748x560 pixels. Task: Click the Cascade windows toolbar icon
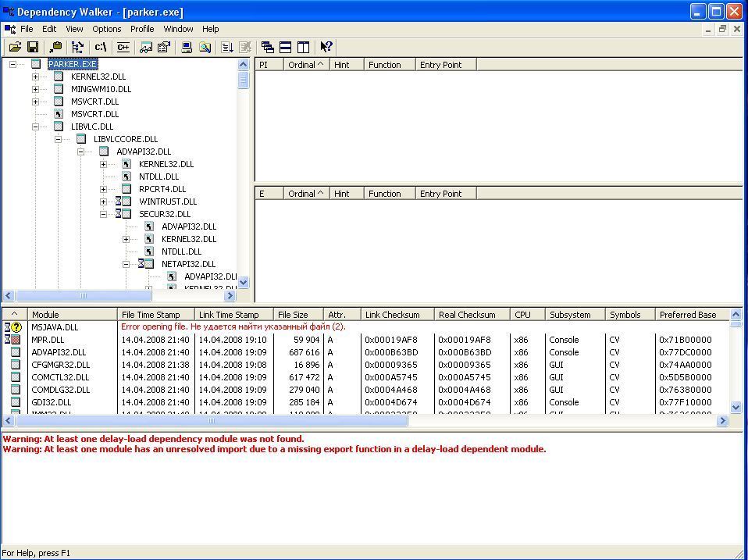click(x=268, y=48)
